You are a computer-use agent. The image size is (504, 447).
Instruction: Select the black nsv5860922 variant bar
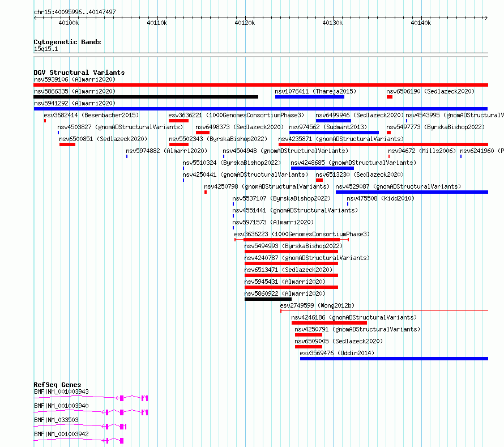tap(268, 299)
